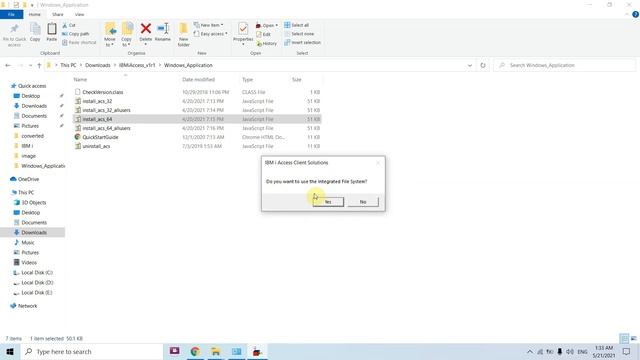Open the New item dropdown
The image size is (640, 360).
coord(209,25)
